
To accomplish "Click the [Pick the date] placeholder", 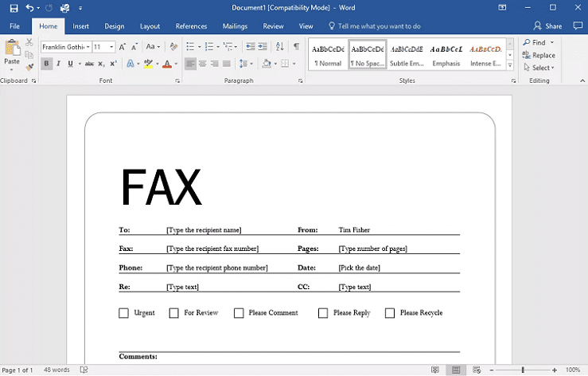I will (x=359, y=268).
